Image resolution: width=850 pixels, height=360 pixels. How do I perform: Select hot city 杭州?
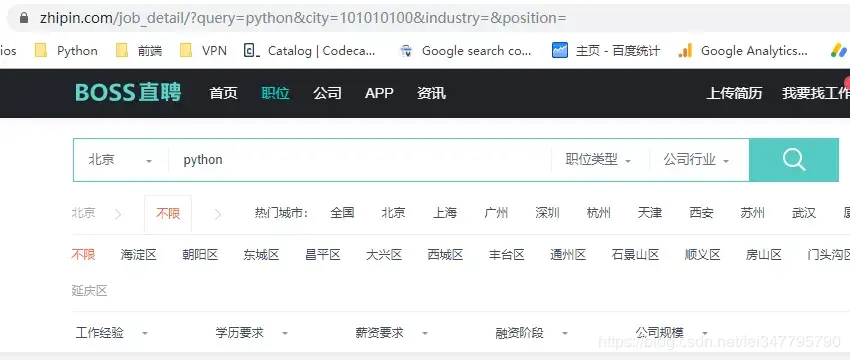coord(598,213)
